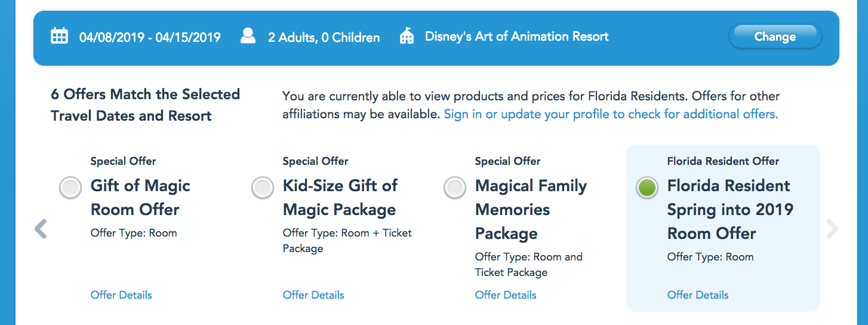Click the 2 Adults, 0 Children text
This screenshot has width=868, height=325.
324,37
